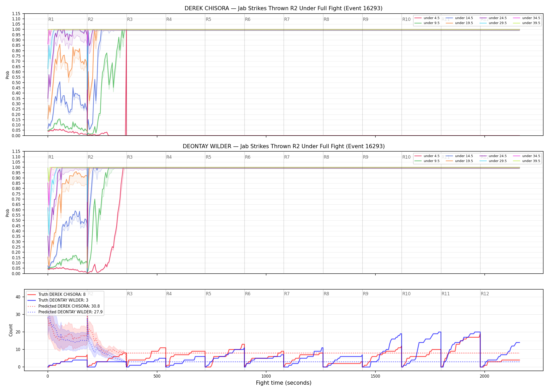The image size is (549, 392).
Task: Click the R12 round marker in Count chart
Action: click(x=485, y=294)
